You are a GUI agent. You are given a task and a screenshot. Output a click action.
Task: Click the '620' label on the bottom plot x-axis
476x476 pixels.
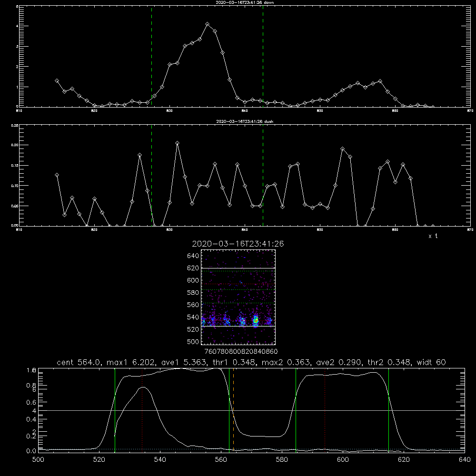[404, 460]
